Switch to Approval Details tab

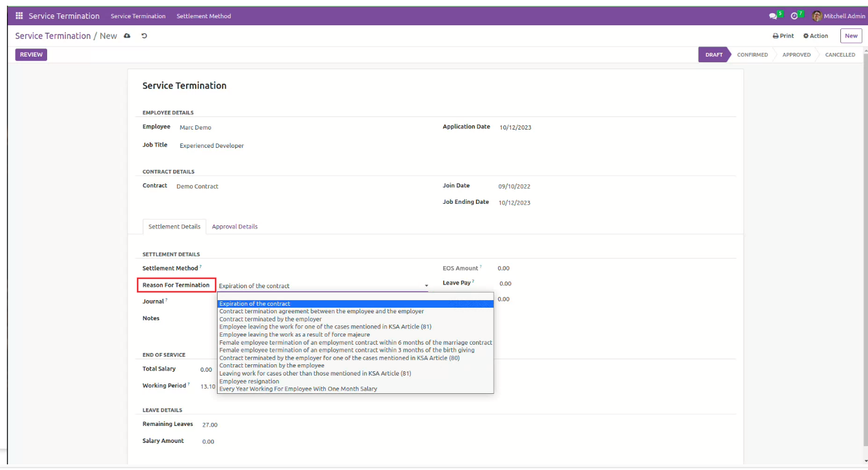pyautogui.click(x=235, y=227)
